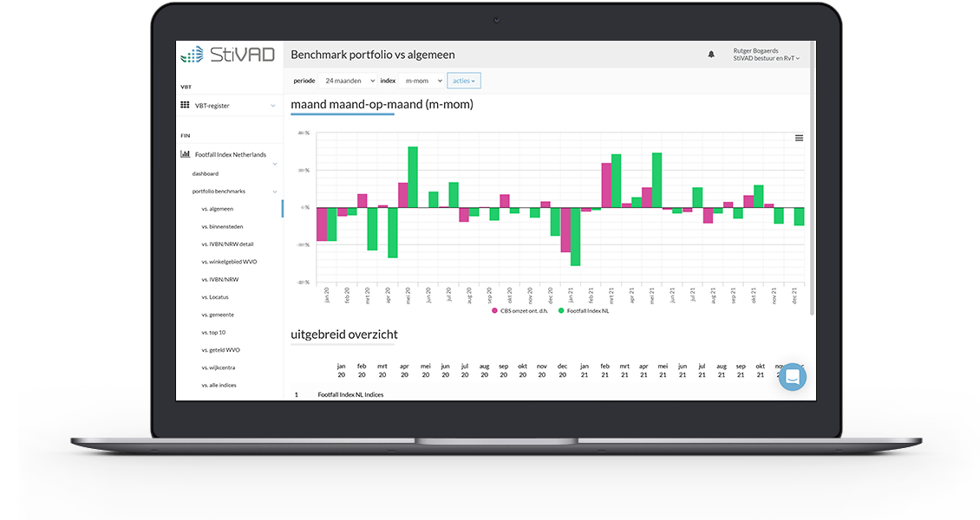Click the Footfall Index Netherlands label
Image resolution: width=980 pixels, height=520 pixels.
[x=231, y=154]
